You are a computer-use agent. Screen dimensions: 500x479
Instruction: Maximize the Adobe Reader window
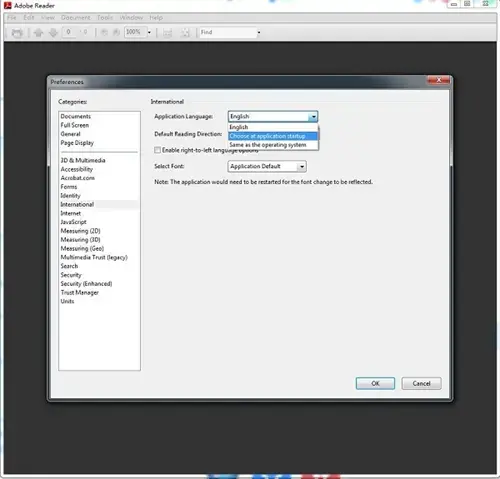[x=467, y=4]
